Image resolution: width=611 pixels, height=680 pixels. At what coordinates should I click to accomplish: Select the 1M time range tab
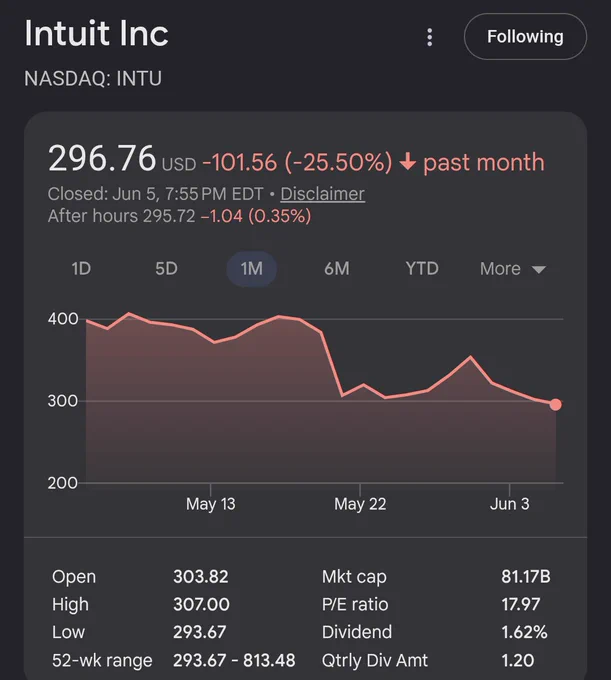point(252,269)
